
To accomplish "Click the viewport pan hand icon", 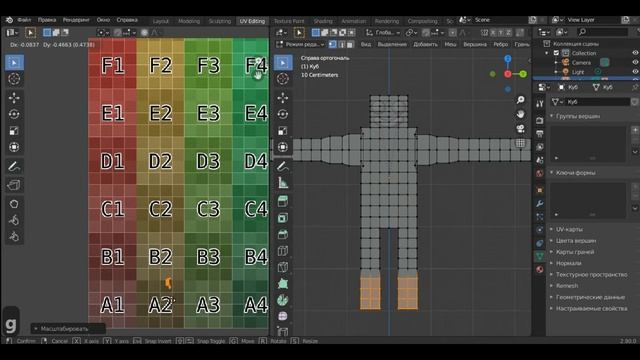I will 520,114.
